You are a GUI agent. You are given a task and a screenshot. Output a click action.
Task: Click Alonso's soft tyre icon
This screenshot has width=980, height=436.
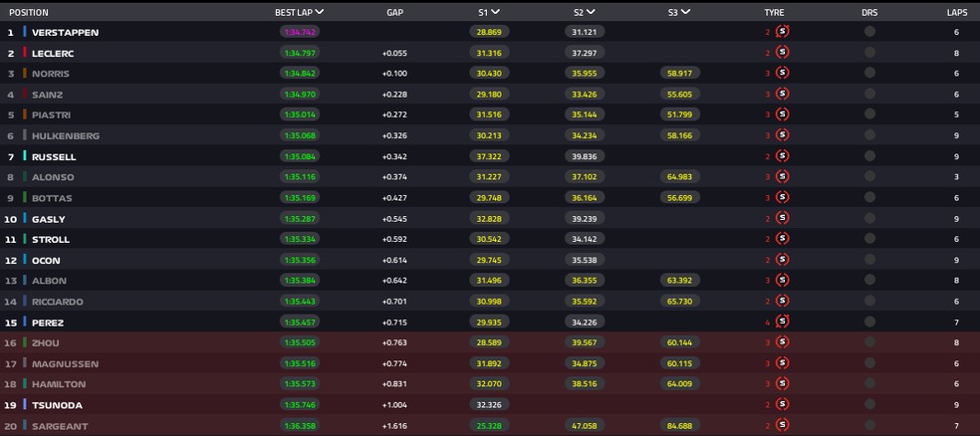(782, 176)
